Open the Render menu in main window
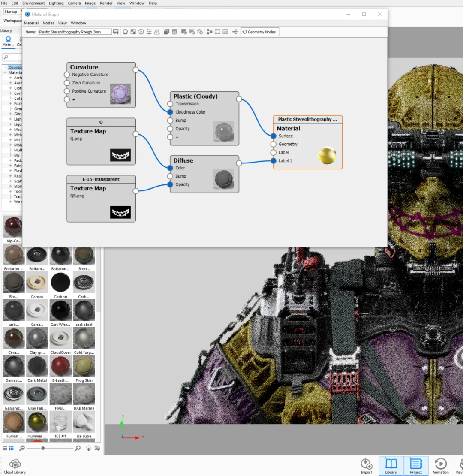The height and width of the screenshot is (476, 463). 106,3
